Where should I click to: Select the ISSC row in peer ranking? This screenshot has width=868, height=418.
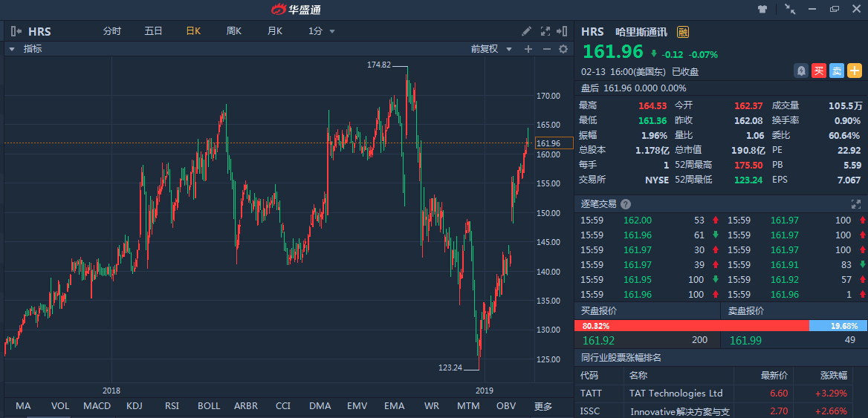[x=722, y=411]
